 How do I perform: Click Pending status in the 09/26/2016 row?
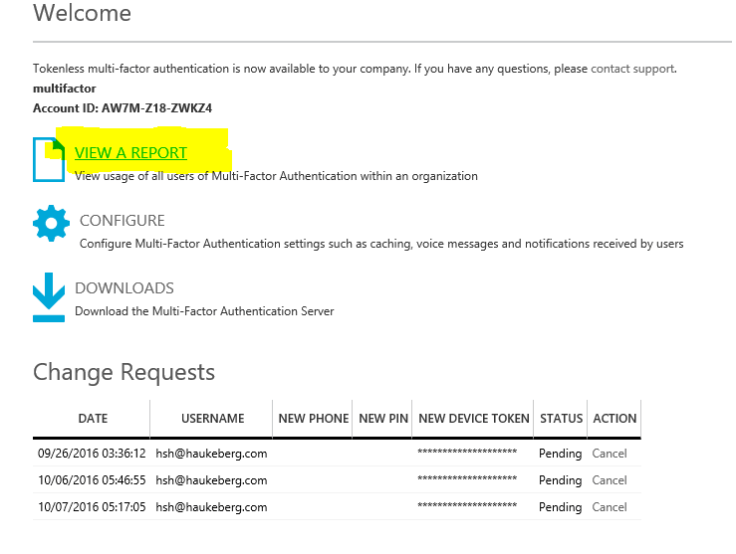560,454
